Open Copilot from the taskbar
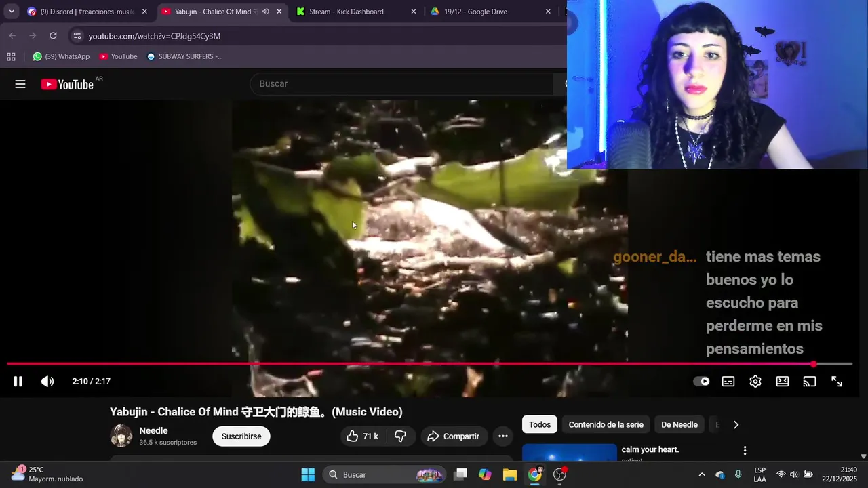Viewport: 868px width, 488px height. point(485,474)
